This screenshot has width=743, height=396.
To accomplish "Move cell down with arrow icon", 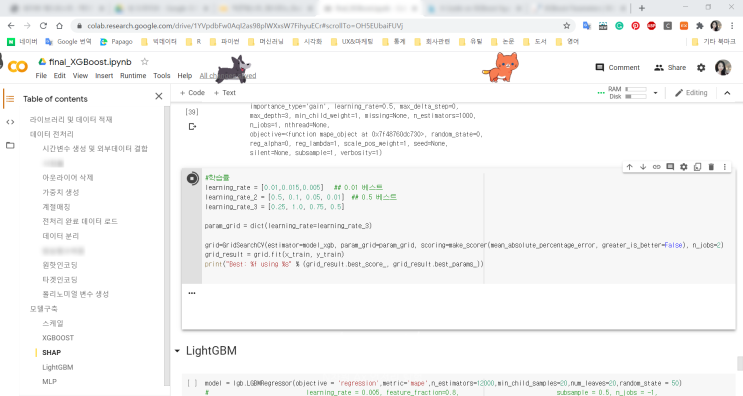I will [x=643, y=167].
